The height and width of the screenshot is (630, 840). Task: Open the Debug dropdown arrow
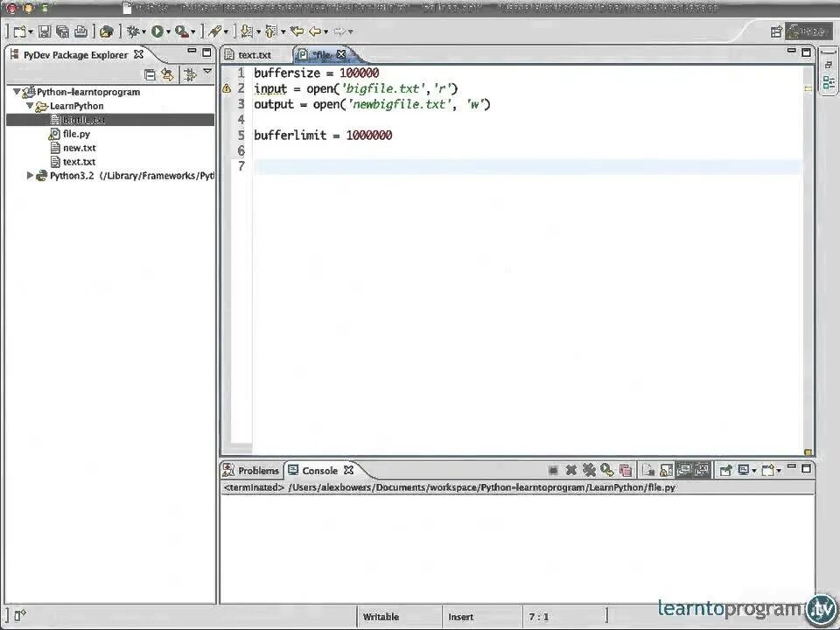tap(143, 32)
